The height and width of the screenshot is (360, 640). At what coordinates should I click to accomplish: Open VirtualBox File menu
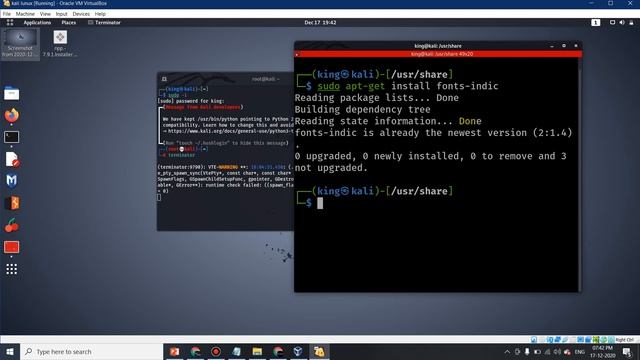pos(7,14)
